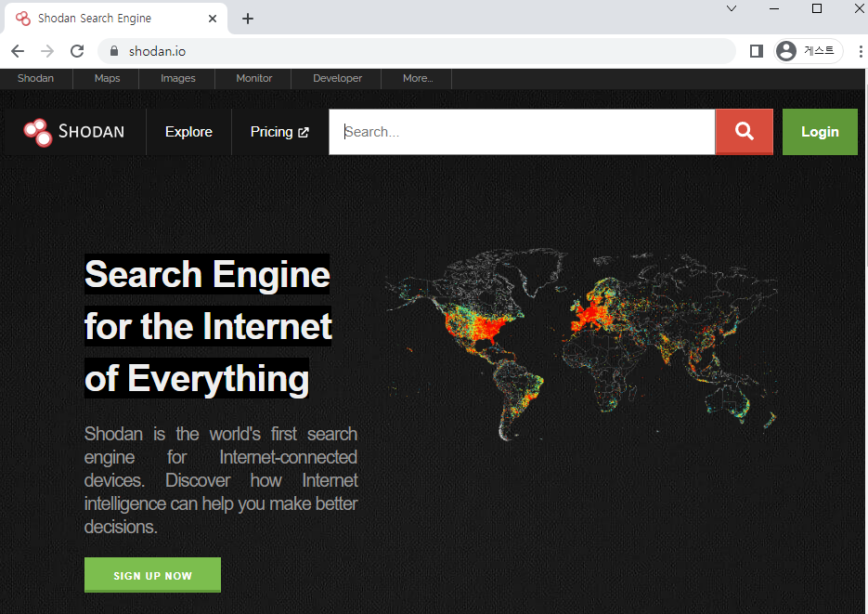
Task: Click the SIGN UP NOW button
Action: pyautogui.click(x=152, y=575)
